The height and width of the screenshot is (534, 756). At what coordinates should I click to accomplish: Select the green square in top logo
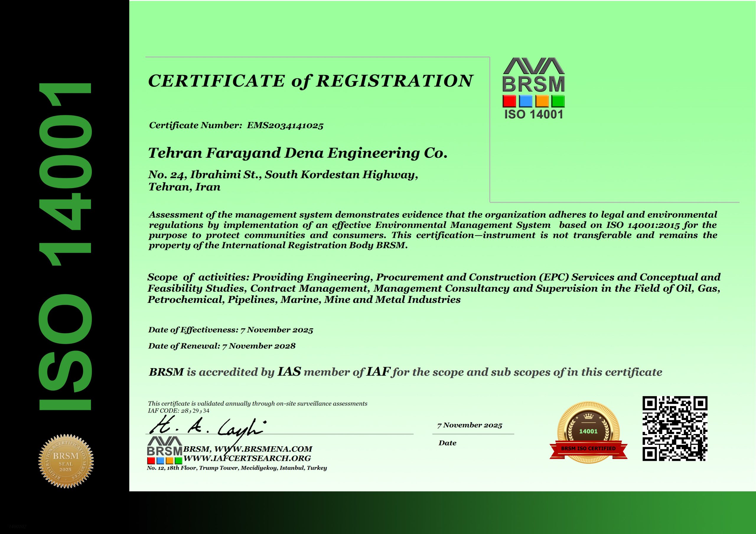point(558,101)
